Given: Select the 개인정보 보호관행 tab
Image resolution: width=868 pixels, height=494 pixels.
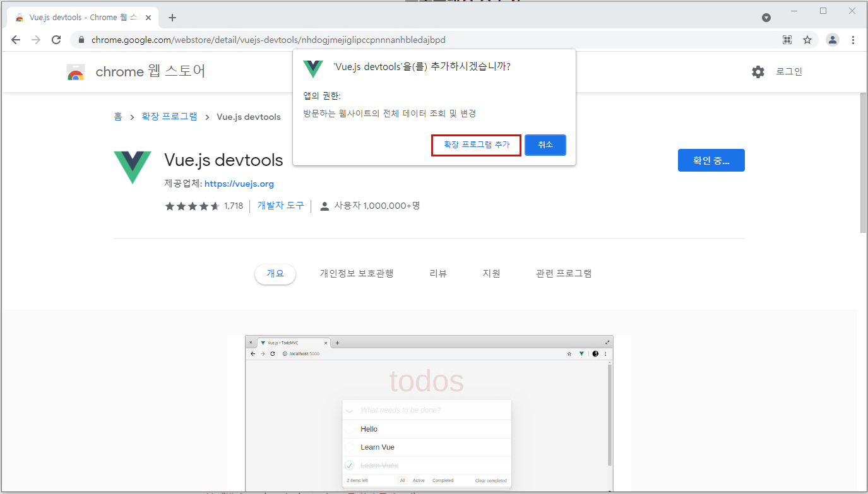Looking at the screenshot, I should click(x=357, y=274).
